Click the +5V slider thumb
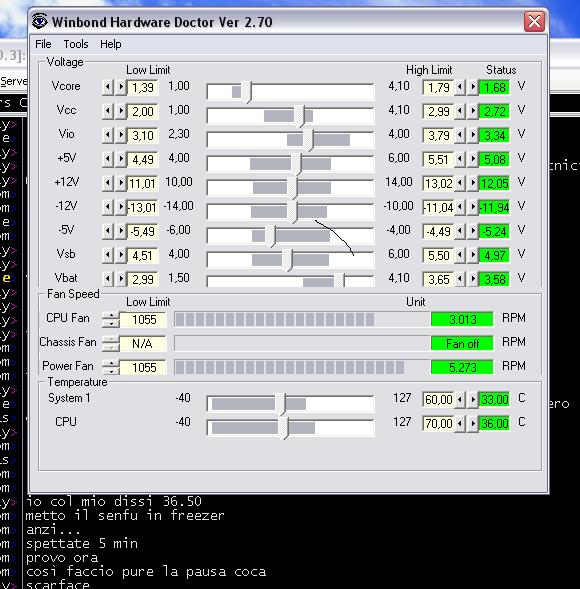Screen dimensions: 580x589 pos(296,164)
